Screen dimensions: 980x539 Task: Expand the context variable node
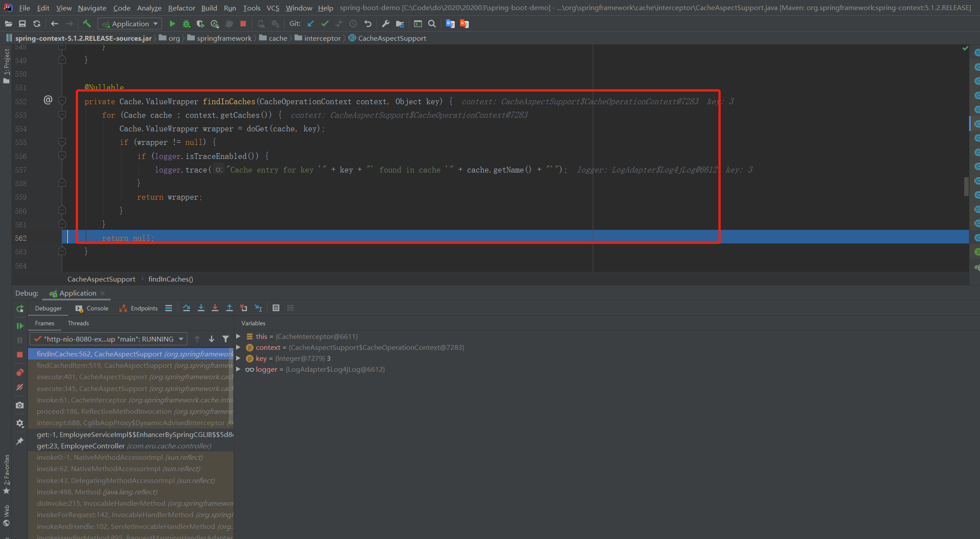point(238,347)
